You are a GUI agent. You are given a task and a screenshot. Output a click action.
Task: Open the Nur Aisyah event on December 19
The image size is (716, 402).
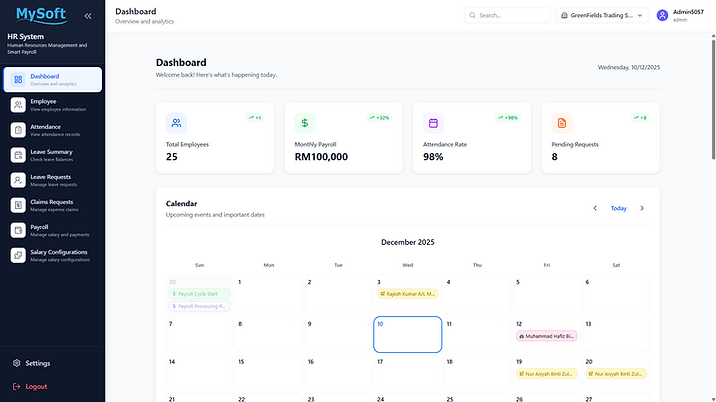pyautogui.click(x=547, y=374)
